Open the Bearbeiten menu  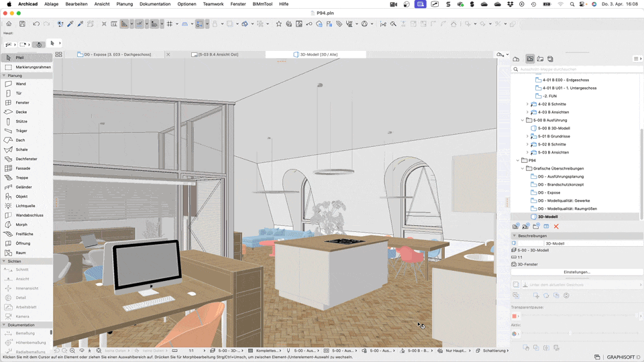76,4
